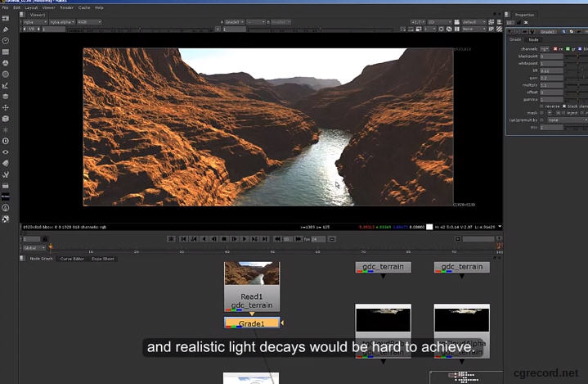
Task: Jump to the last frame button
Action: tap(265, 239)
